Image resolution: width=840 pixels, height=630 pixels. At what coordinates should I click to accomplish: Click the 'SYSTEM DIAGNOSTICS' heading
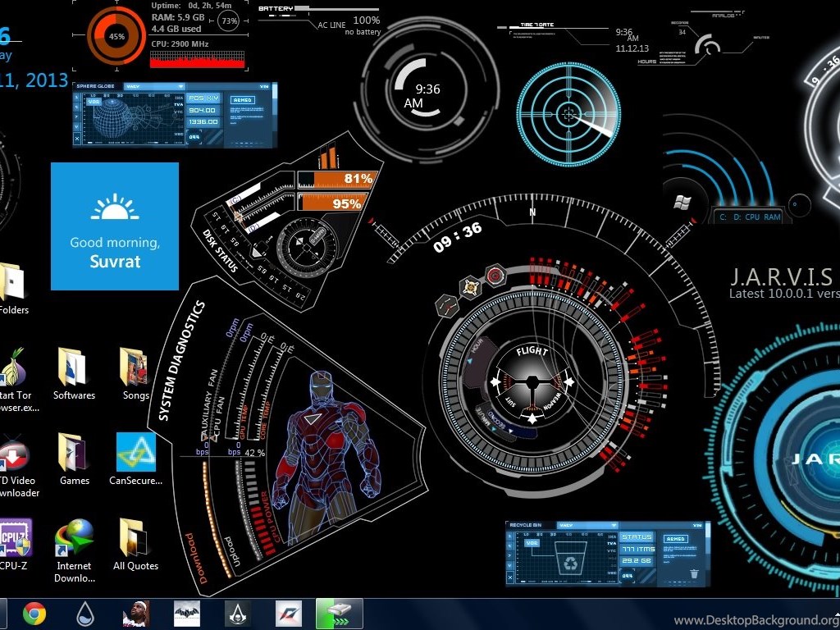181,362
